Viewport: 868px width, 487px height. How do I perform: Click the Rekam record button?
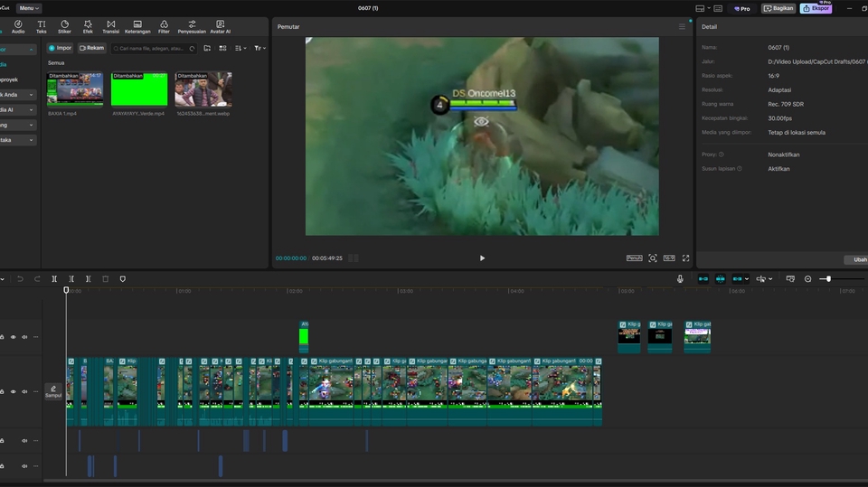(x=92, y=48)
